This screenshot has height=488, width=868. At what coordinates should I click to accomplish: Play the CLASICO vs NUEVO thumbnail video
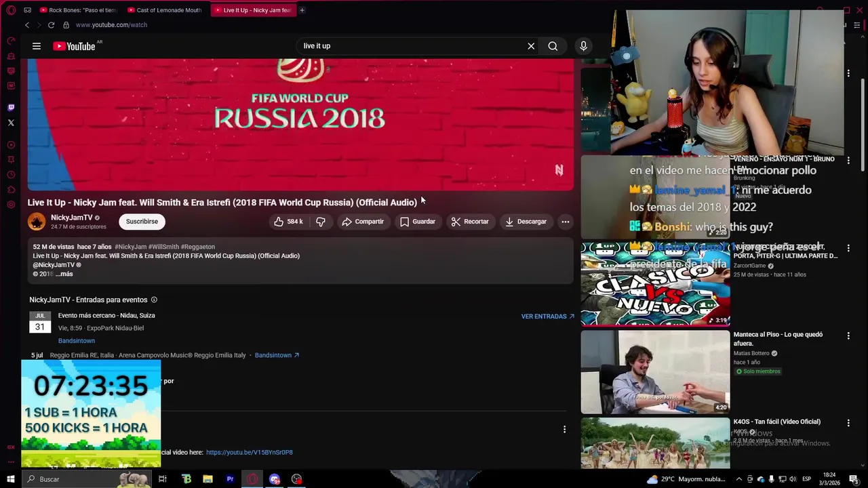tap(655, 283)
